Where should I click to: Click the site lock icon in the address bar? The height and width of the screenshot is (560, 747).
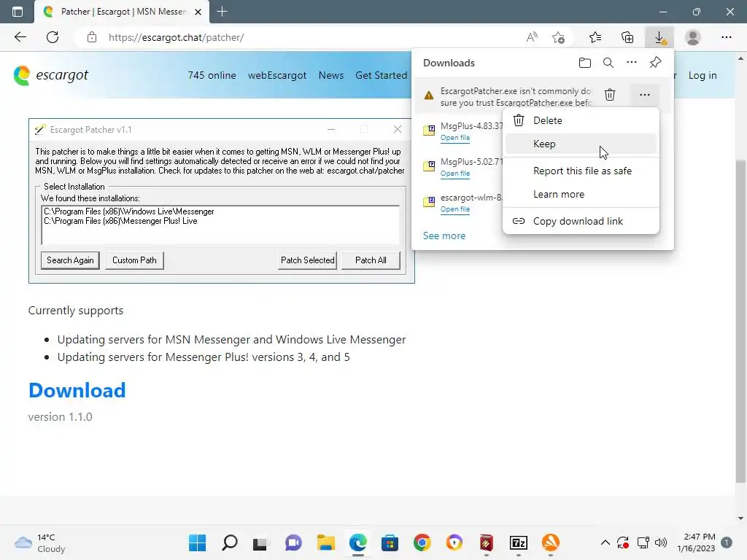tap(91, 37)
